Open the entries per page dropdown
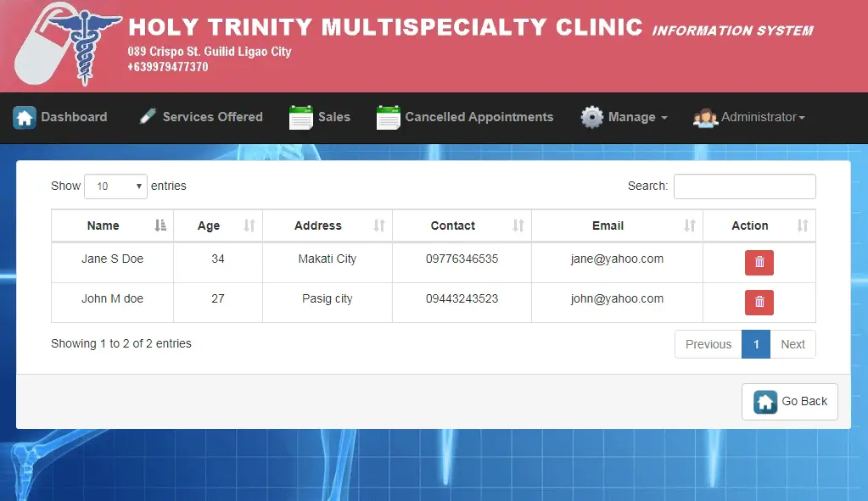This screenshot has width=868, height=501. tap(115, 186)
